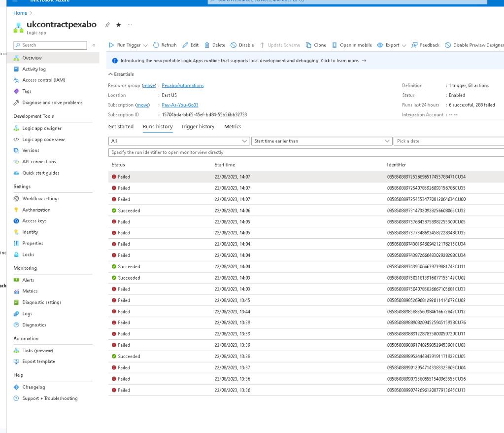Image resolution: width=504 pixels, height=433 pixels.
Task: Click the Pick a date field
Action: 449,141
